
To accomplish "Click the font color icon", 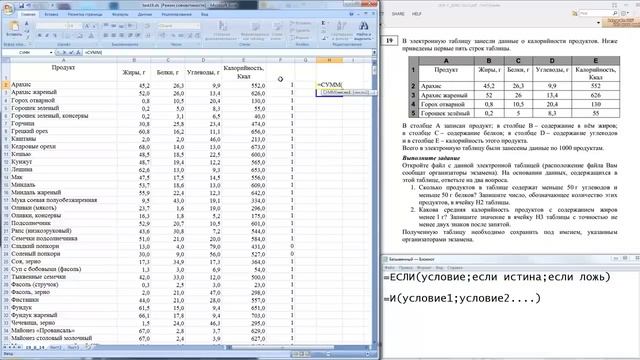I will point(91,35).
